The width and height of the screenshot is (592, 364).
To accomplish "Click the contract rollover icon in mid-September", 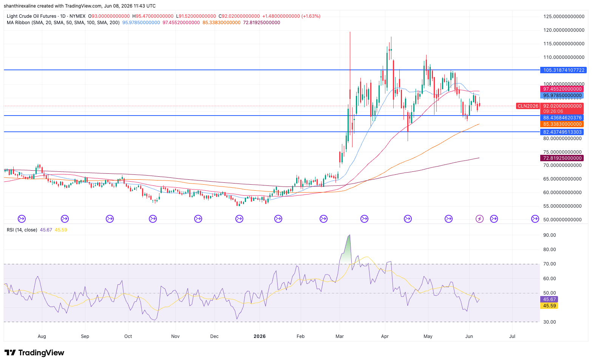I will [x=110, y=219].
